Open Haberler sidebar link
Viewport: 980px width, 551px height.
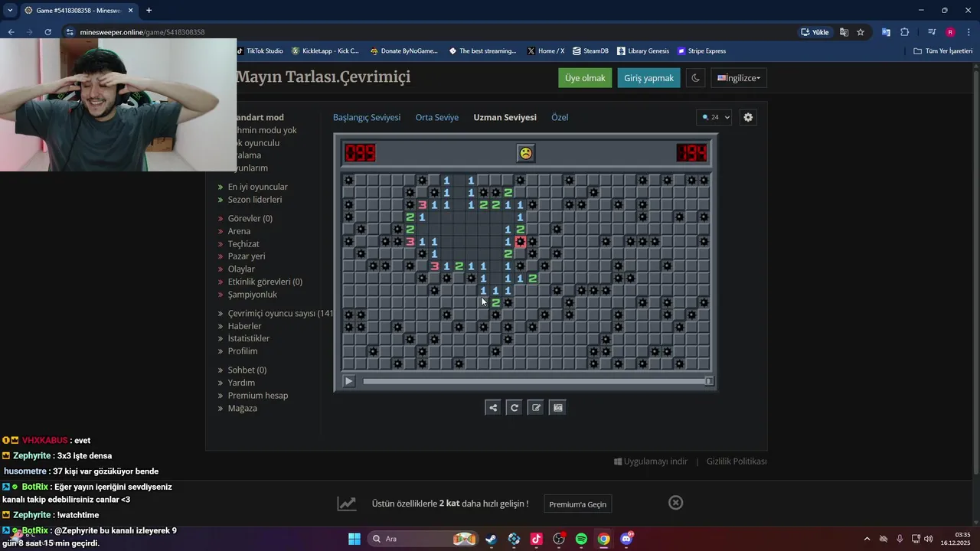click(244, 326)
